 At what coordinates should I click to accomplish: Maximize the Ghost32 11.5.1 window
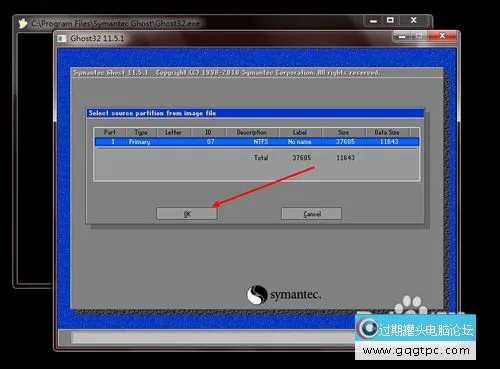click(x=419, y=36)
